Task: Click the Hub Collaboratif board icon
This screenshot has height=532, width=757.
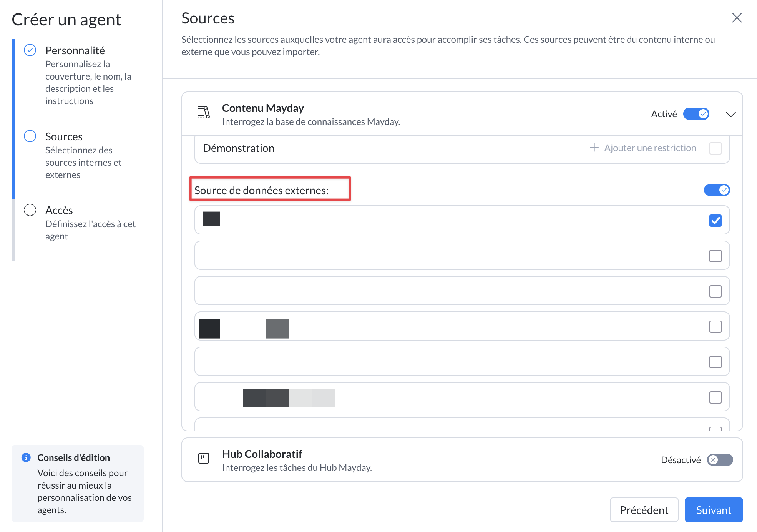Action: pyautogui.click(x=203, y=458)
